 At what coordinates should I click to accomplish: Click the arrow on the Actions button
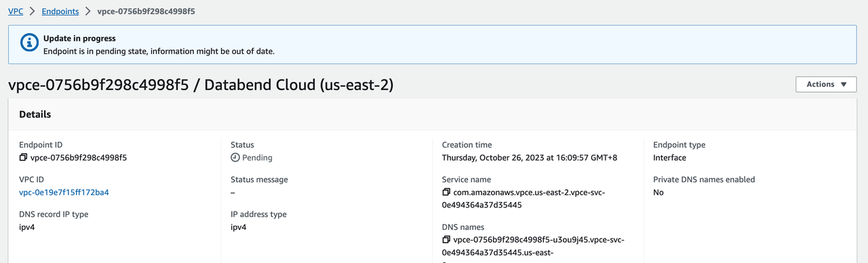(x=844, y=85)
